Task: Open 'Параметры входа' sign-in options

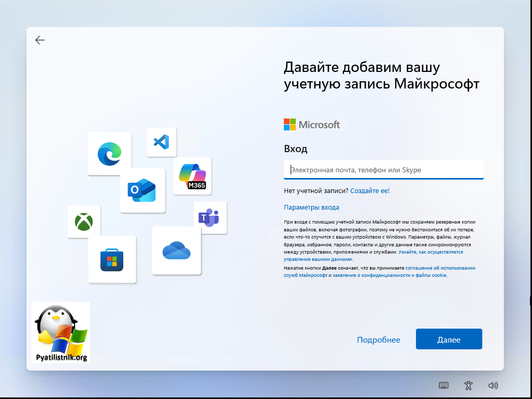Action: click(x=311, y=208)
